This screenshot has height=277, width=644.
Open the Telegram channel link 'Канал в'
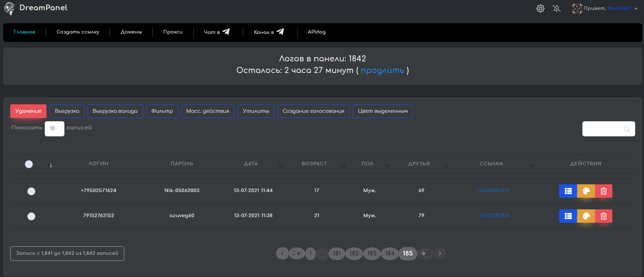(269, 32)
